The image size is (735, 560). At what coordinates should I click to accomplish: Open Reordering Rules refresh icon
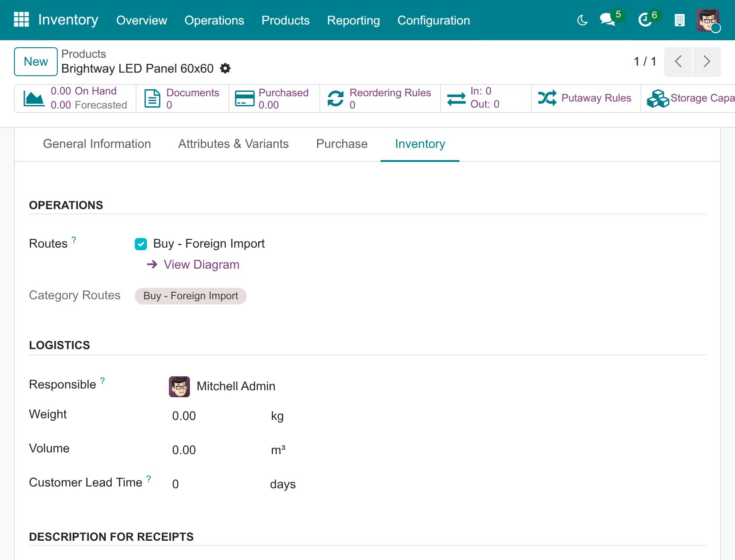coord(336,98)
